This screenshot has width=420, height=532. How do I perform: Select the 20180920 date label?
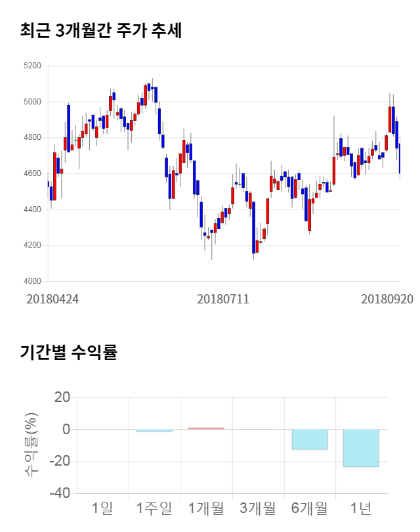tap(387, 299)
